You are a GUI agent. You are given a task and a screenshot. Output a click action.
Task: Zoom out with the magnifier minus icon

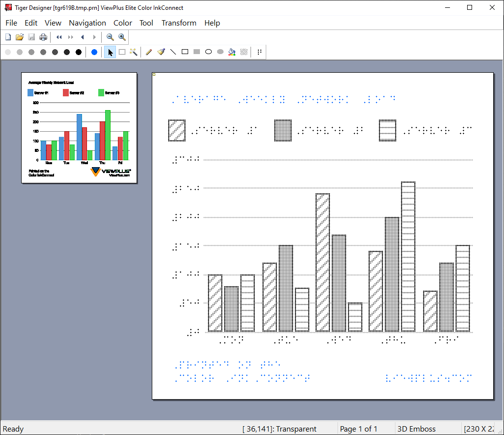point(110,37)
